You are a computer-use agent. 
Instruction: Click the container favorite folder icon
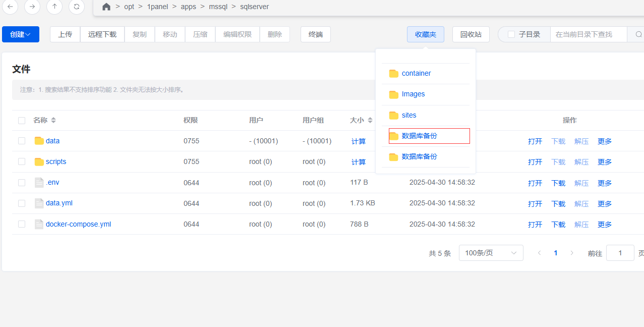394,73
